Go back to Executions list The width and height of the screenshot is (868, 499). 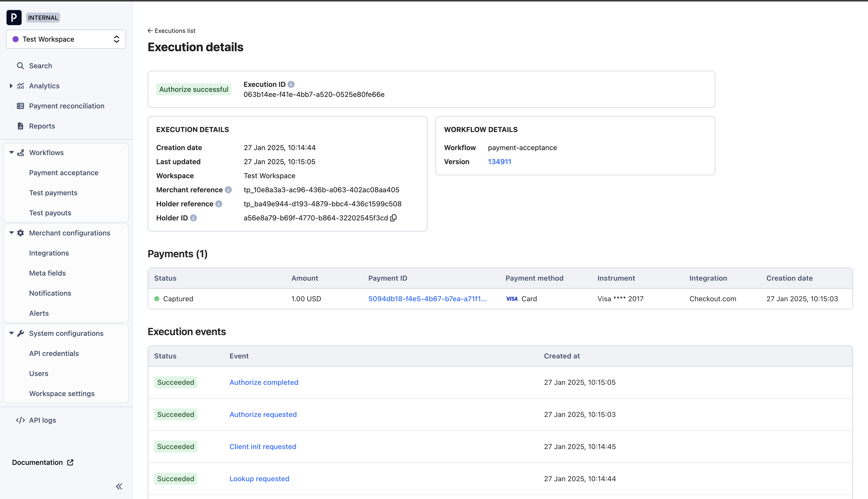[x=171, y=31]
